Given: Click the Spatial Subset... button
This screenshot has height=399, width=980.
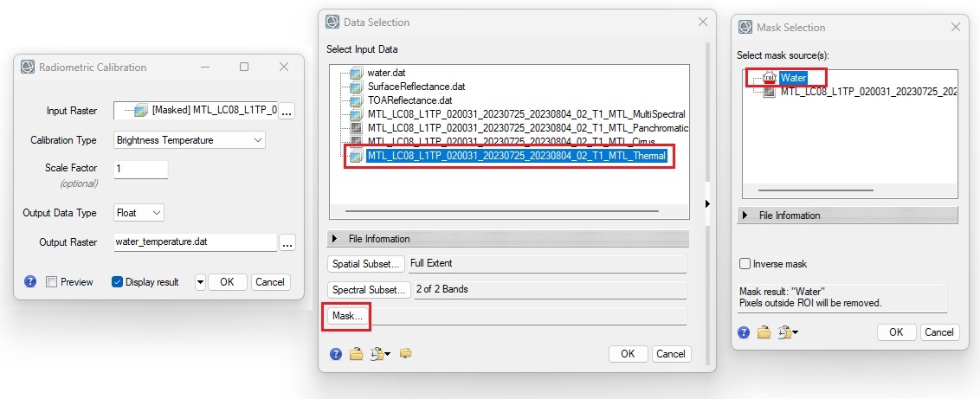Looking at the screenshot, I should coord(366,263).
